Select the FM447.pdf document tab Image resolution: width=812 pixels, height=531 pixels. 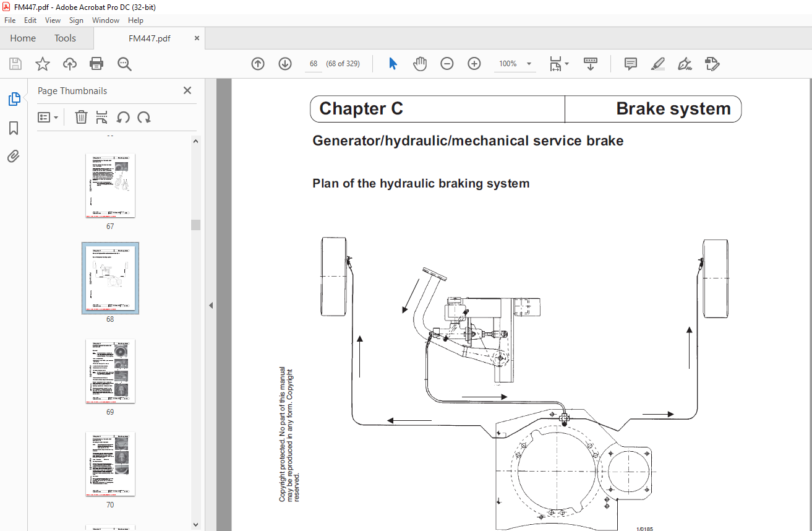coord(149,38)
